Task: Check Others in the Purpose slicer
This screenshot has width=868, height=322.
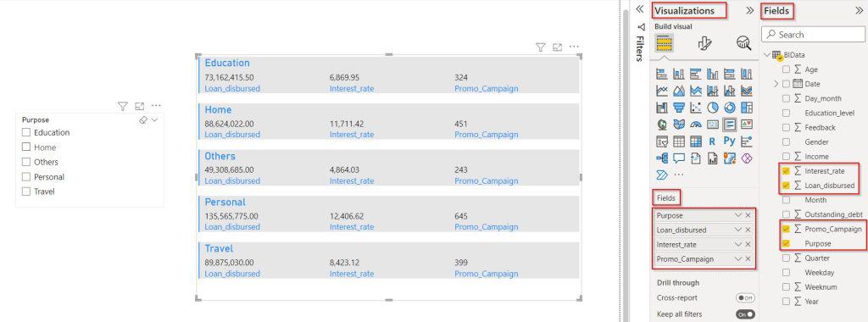Action: coord(26,162)
